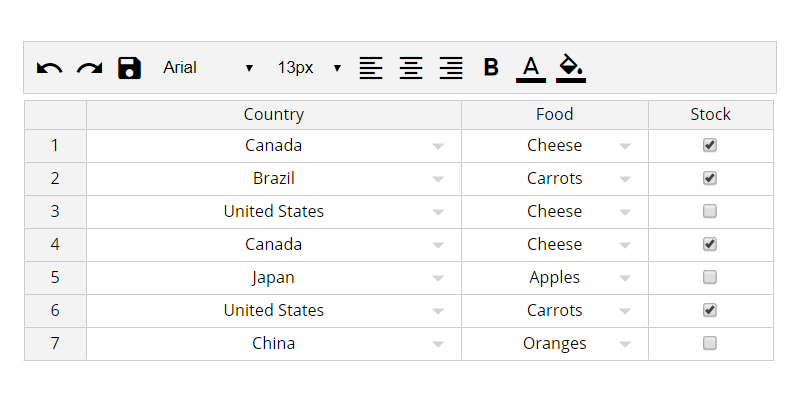Check the Stock checkbox in row 3
The height and width of the screenshot is (400, 800).
pyautogui.click(x=710, y=211)
